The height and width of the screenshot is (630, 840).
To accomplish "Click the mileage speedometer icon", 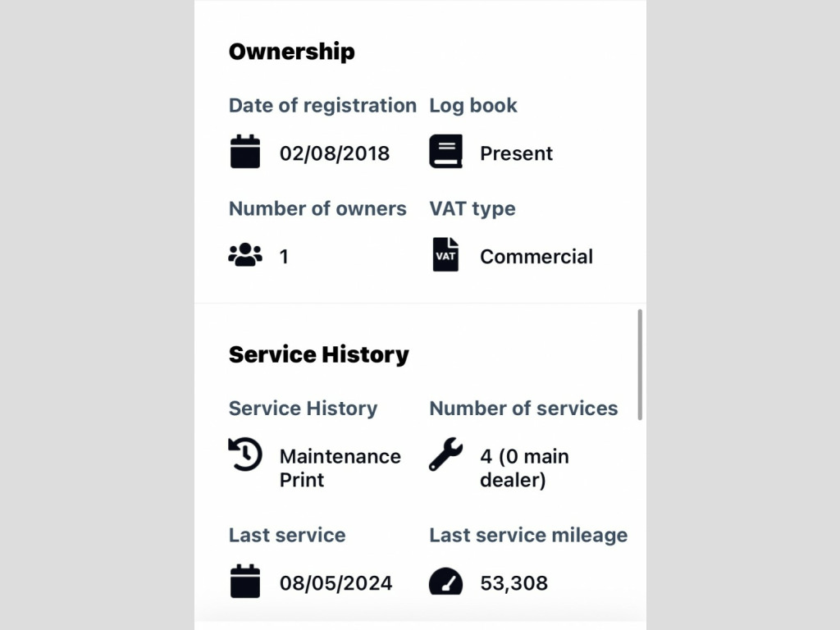I will click(x=445, y=582).
